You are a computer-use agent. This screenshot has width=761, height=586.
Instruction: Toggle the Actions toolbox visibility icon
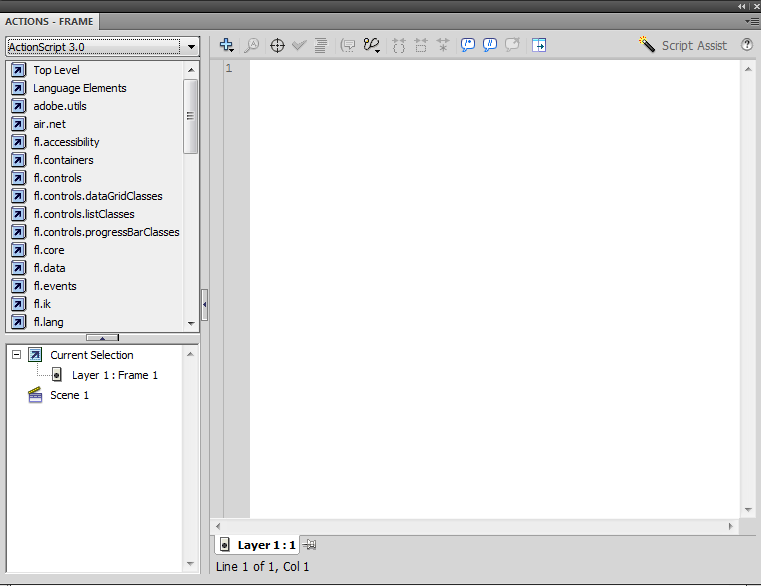click(x=539, y=45)
